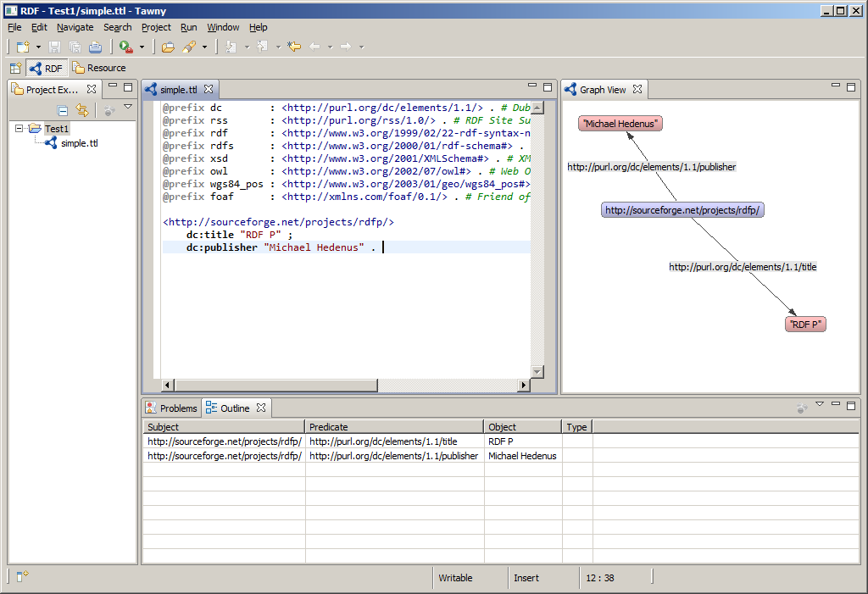Close the Graph View tab
This screenshot has height=594, width=868.
(637, 89)
